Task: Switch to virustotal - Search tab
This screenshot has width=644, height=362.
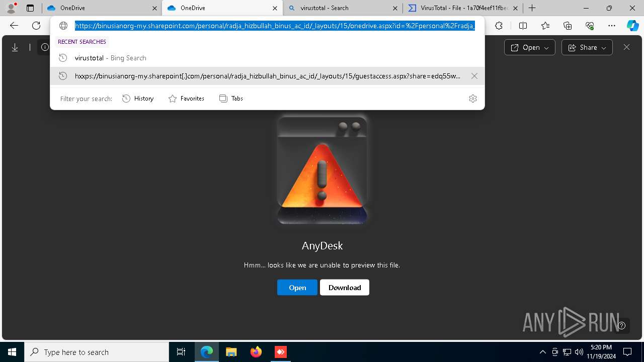Action: (x=342, y=8)
